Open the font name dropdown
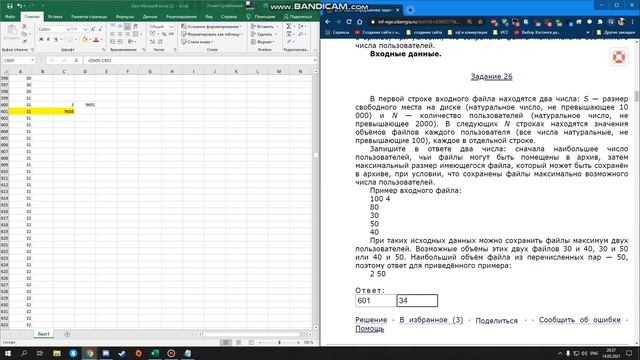 (68, 29)
